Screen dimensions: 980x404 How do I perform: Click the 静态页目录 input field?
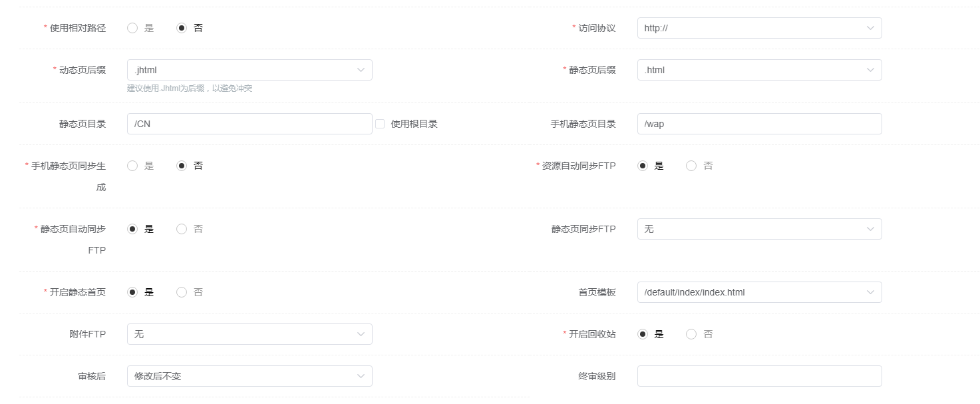[x=249, y=124]
